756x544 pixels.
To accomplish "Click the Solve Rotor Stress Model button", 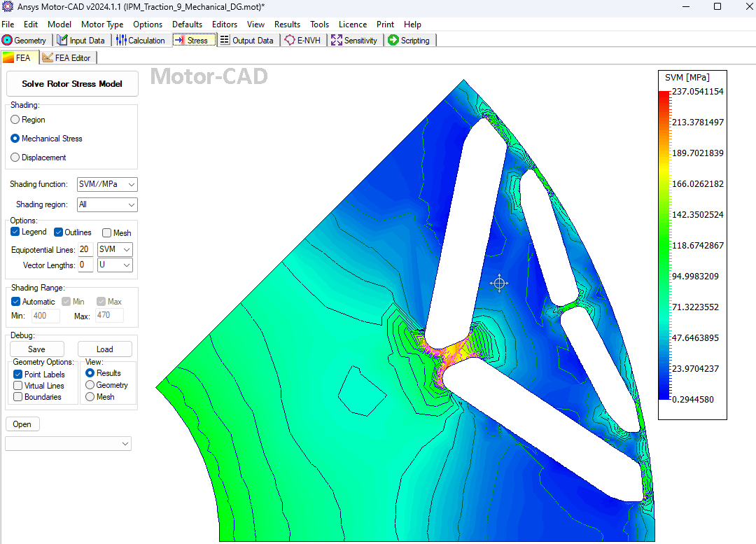I will (72, 83).
